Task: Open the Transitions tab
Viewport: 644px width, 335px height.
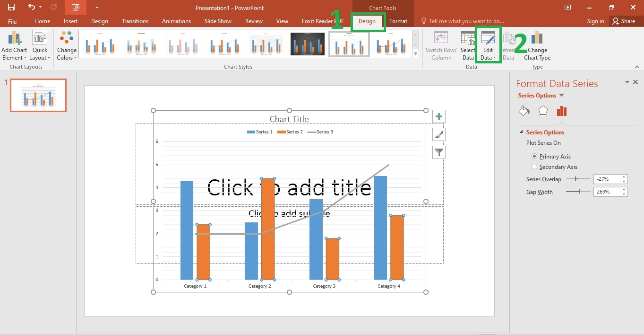Action: (135, 21)
